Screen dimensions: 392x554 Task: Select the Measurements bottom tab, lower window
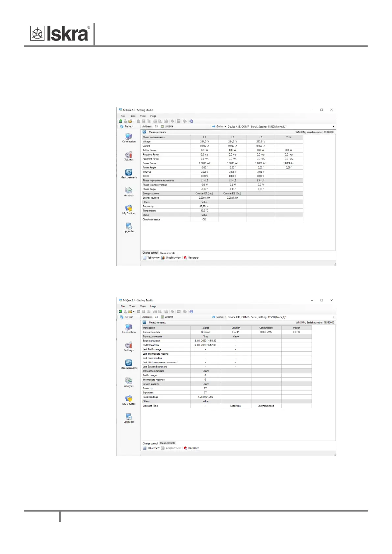click(168, 443)
